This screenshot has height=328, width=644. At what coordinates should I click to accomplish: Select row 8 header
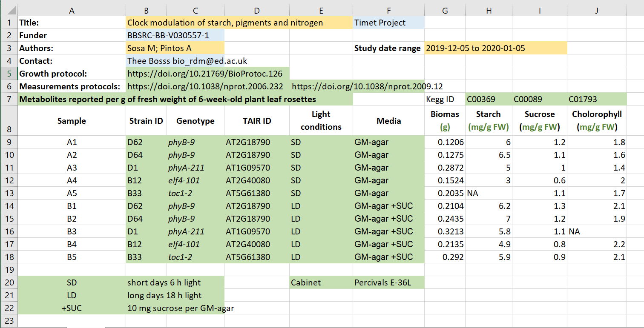9,121
